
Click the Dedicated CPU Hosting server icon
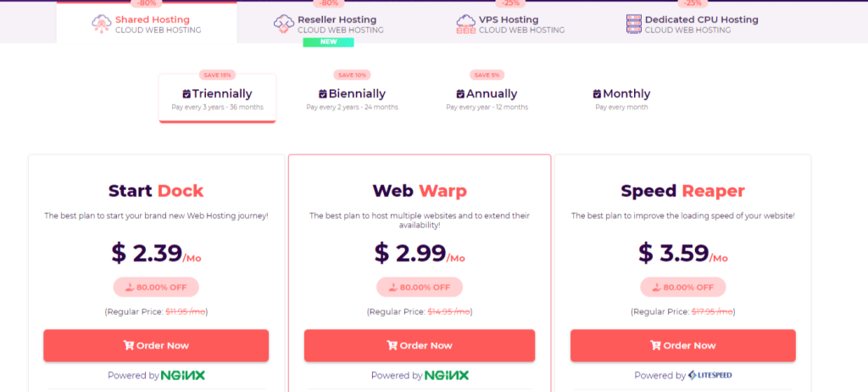[x=634, y=24]
